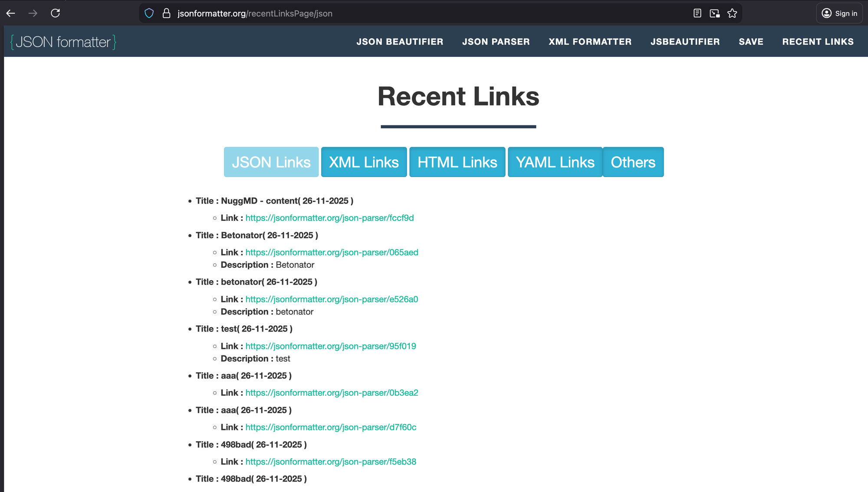Click the picture-in-picture icon in address bar
Viewport: 868px width, 492px height.
(x=714, y=13)
